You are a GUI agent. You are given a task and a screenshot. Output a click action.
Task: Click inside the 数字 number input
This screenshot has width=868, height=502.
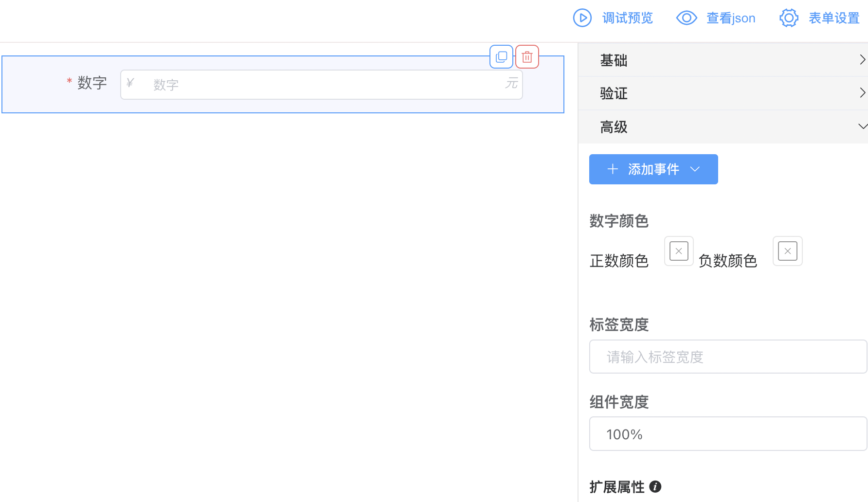pos(321,85)
